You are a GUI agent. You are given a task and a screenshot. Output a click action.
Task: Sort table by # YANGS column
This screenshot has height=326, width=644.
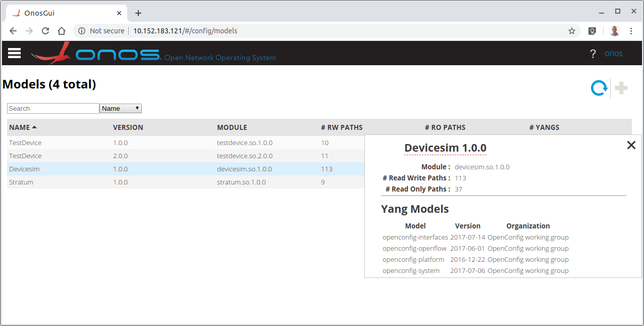point(545,127)
